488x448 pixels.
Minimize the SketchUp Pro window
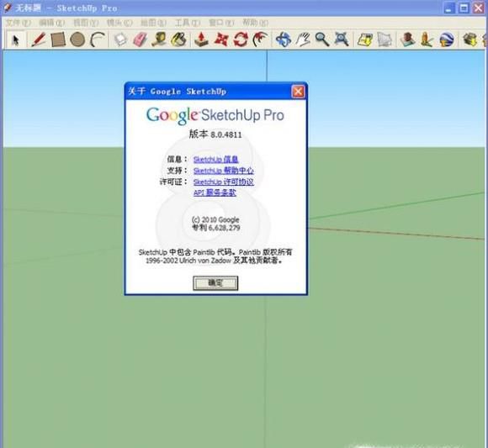pyautogui.click(x=448, y=8)
